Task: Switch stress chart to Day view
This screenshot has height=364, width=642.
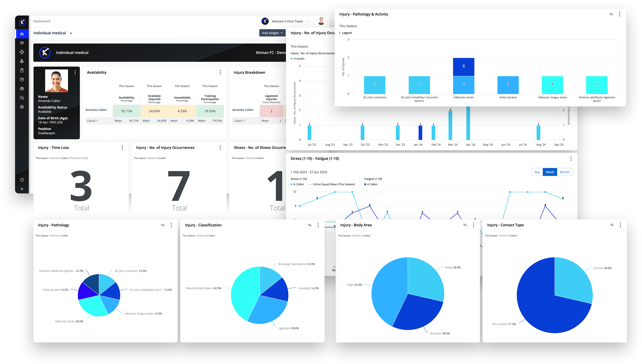Action: pos(537,172)
